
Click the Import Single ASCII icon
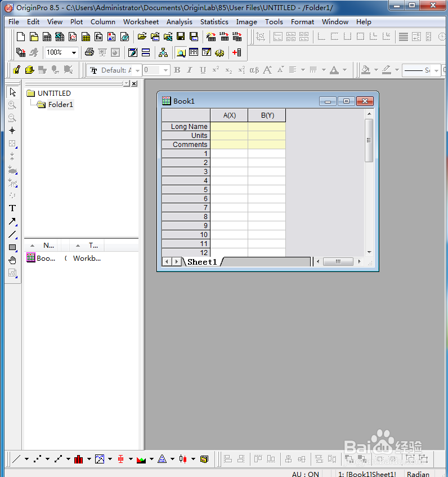tap(225, 37)
